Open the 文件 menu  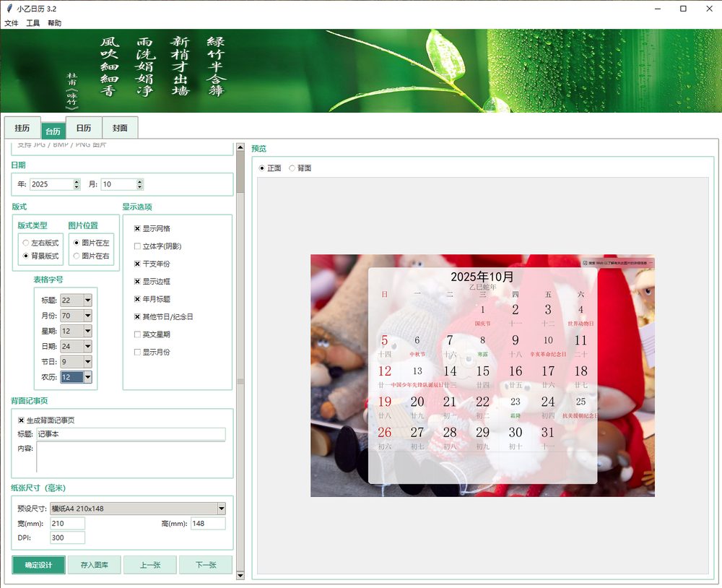point(11,23)
